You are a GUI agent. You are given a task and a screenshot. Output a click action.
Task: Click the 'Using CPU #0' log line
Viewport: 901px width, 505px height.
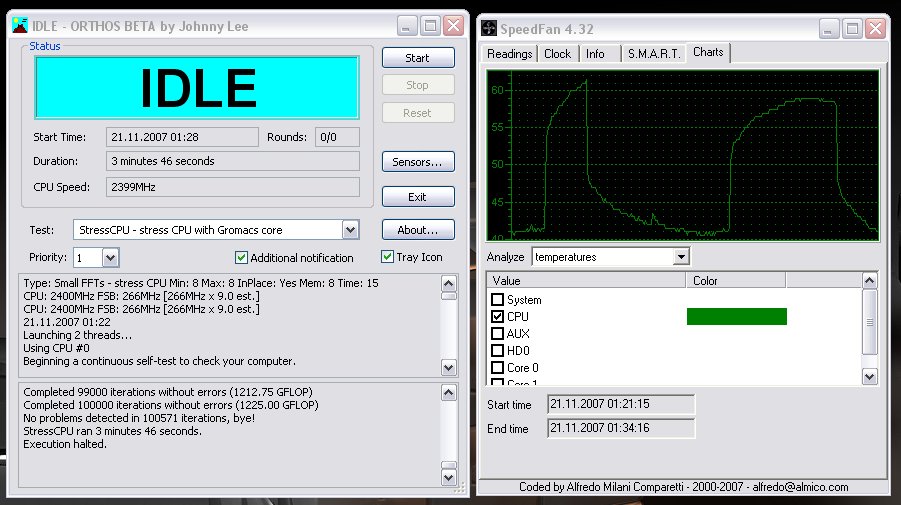(56, 348)
